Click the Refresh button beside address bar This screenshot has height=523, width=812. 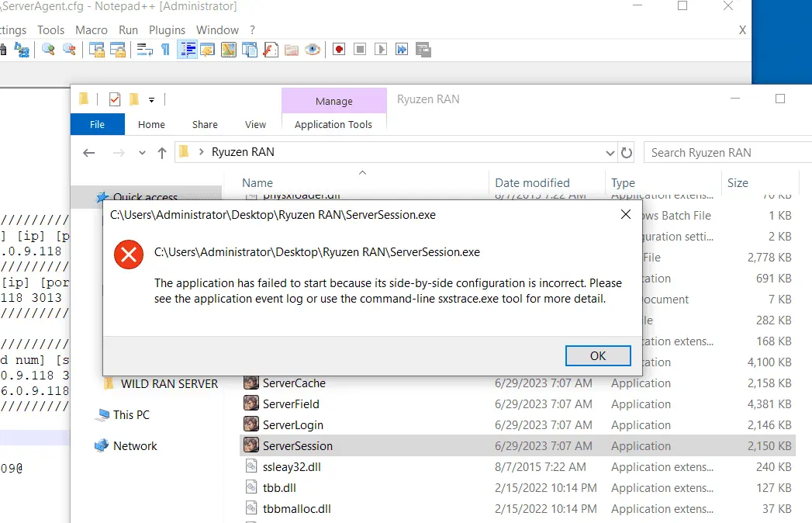pyautogui.click(x=627, y=152)
